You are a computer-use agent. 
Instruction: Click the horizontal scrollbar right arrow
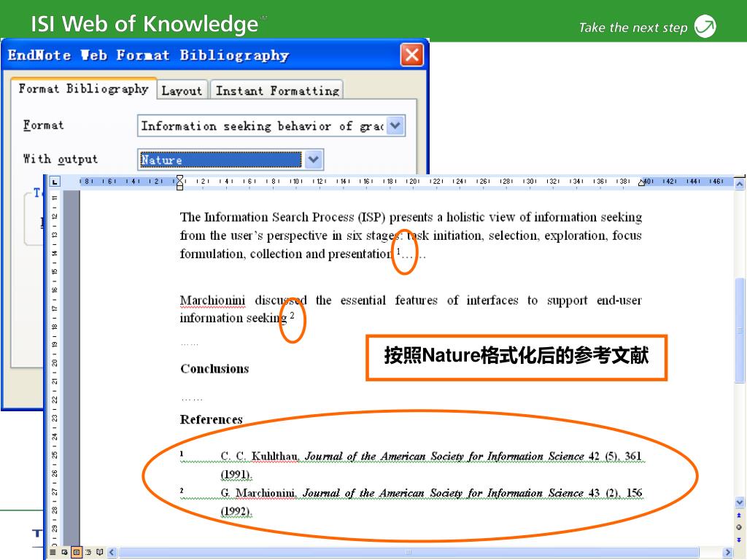pyautogui.click(x=727, y=553)
